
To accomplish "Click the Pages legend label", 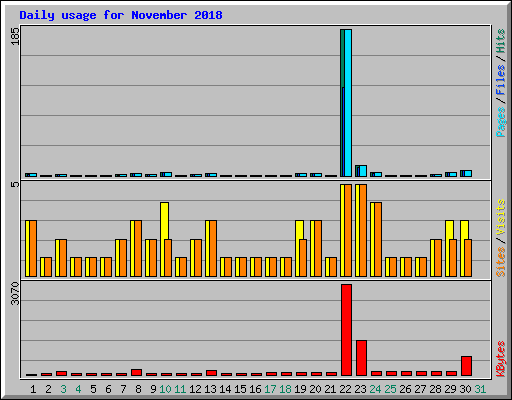I will [501, 122].
